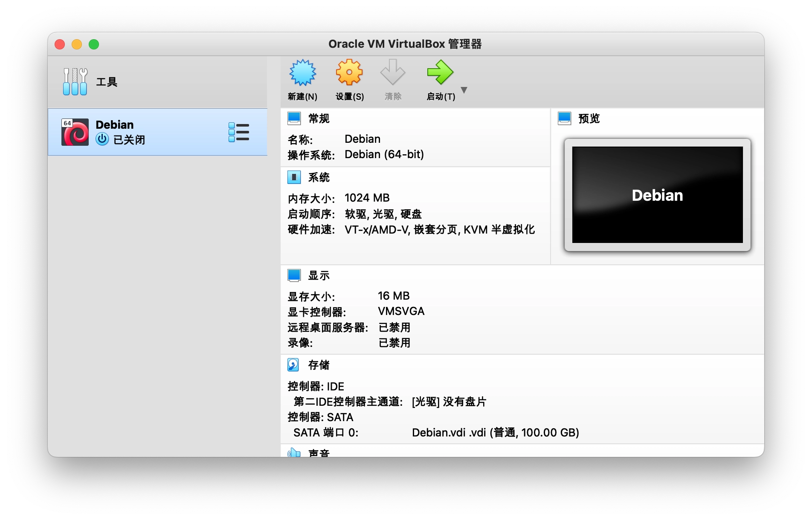Click the Tools 工具 label

(x=107, y=82)
